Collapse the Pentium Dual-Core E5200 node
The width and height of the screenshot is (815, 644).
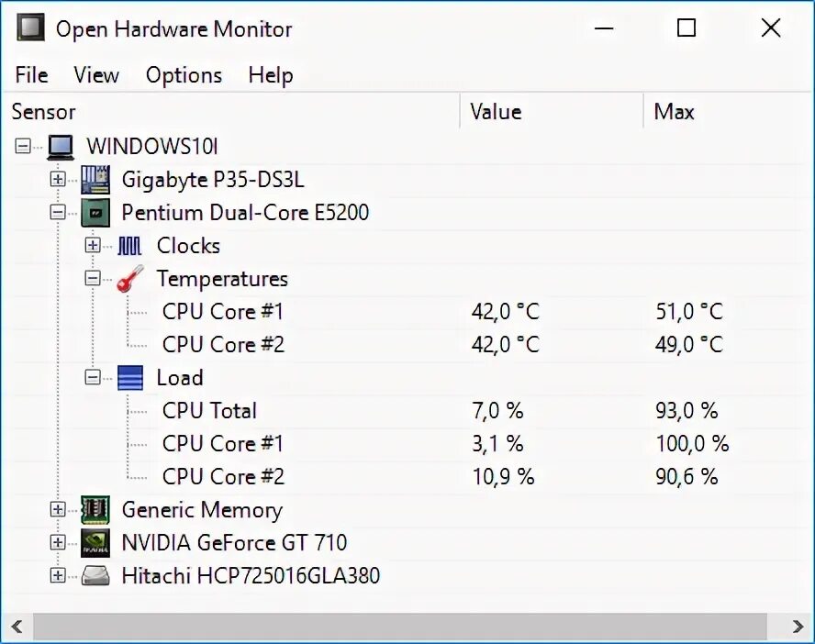(58, 213)
